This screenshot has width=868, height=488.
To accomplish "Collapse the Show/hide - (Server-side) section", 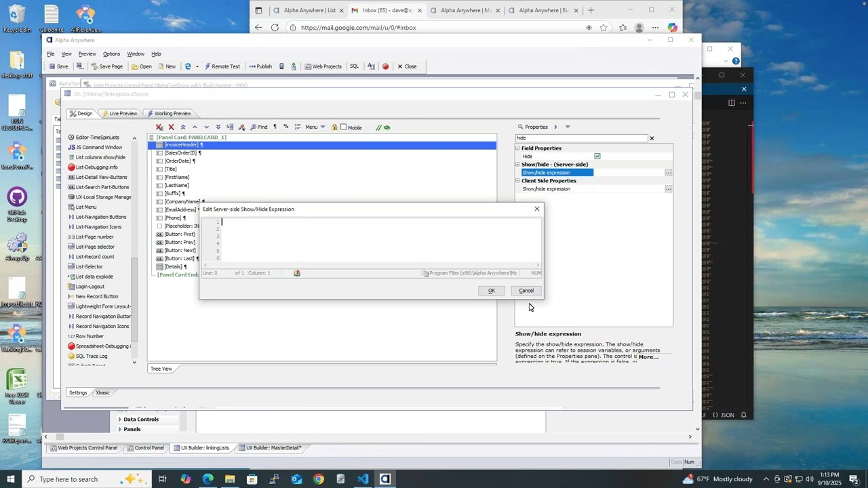I will pyautogui.click(x=517, y=165).
